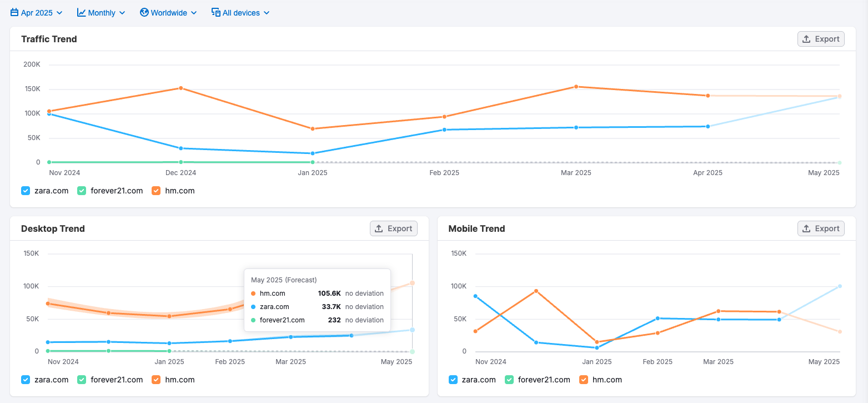This screenshot has height=403, width=868.
Task: Click the 33.7K zara.com tooltip value
Action: [x=332, y=307]
